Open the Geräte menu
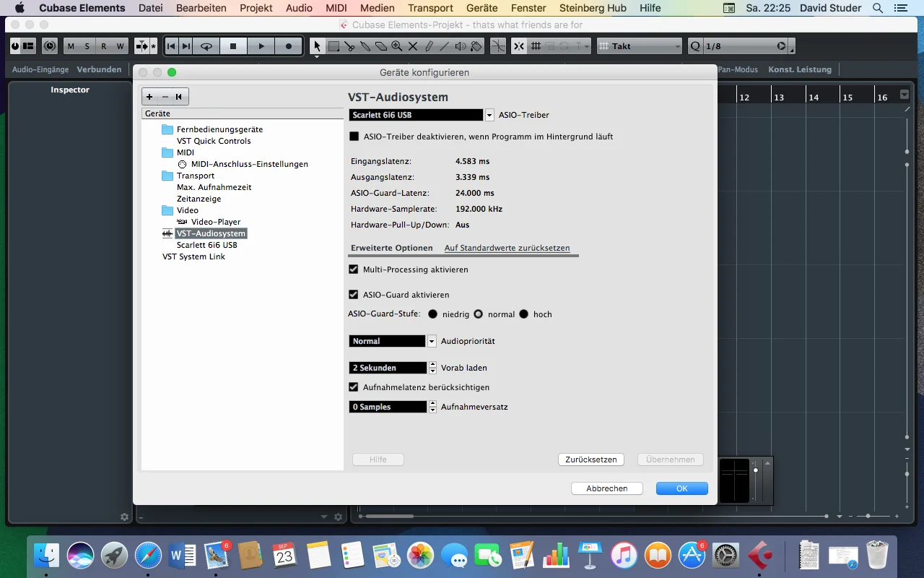The height and width of the screenshot is (578, 924). (481, 8)
